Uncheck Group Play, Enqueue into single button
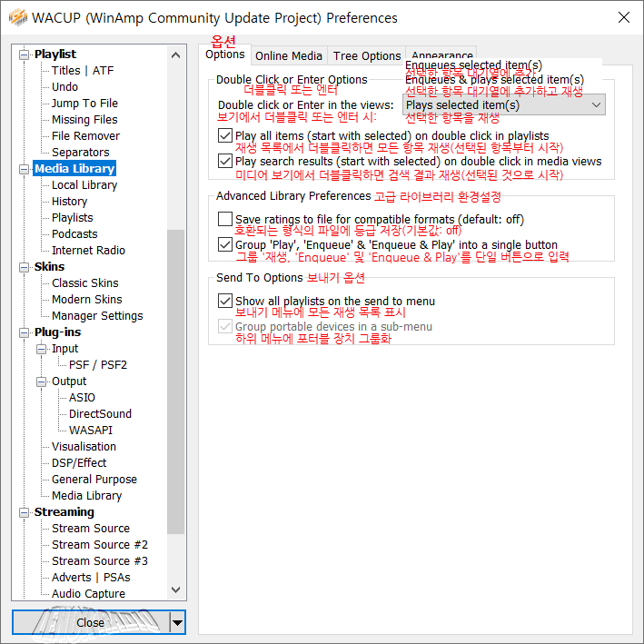644x644 pixels. pos(225,244)
